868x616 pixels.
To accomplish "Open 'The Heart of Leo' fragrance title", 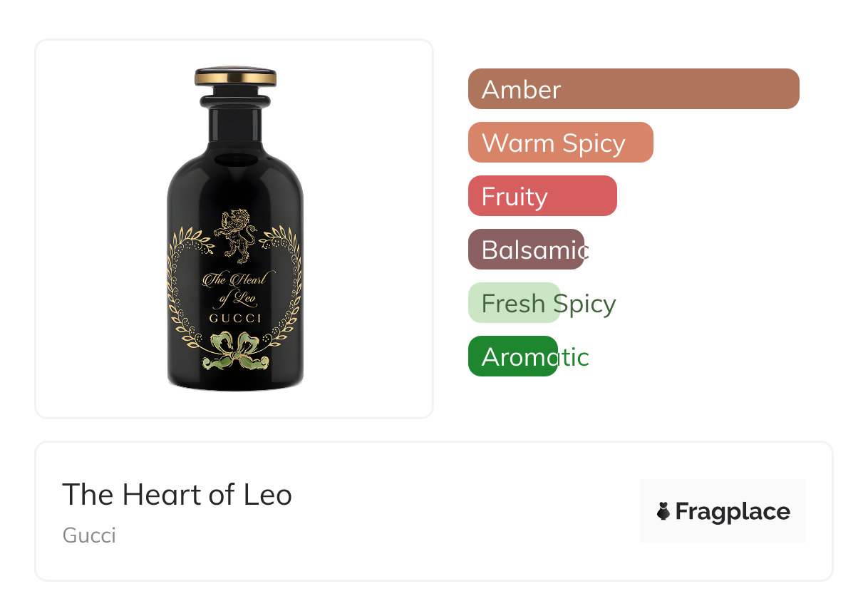I will [177, 495].
